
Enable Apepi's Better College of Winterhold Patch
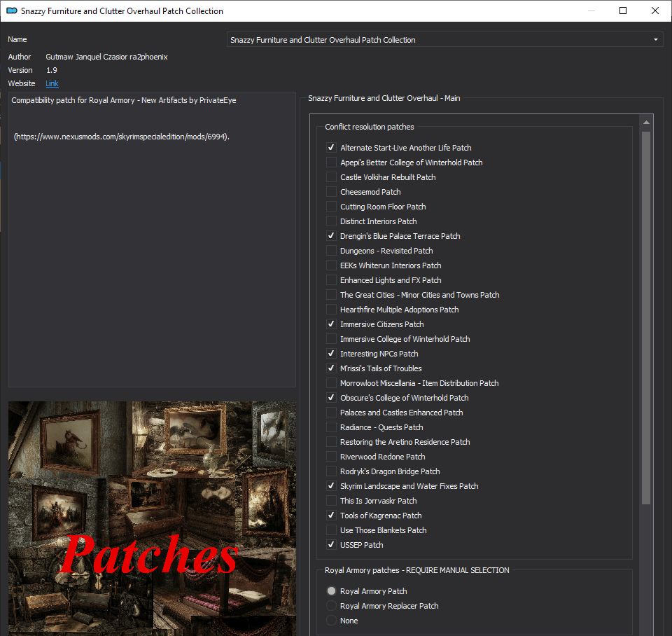point(331,162)
